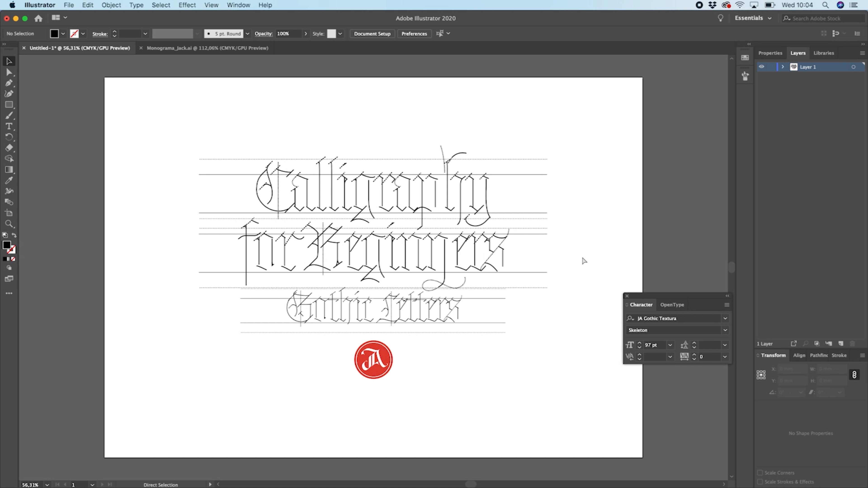The height and width of the screenshot is (488, 868).
Task: Select the Gradient tool
Action: pyautogui.click(x=9, y=169)
